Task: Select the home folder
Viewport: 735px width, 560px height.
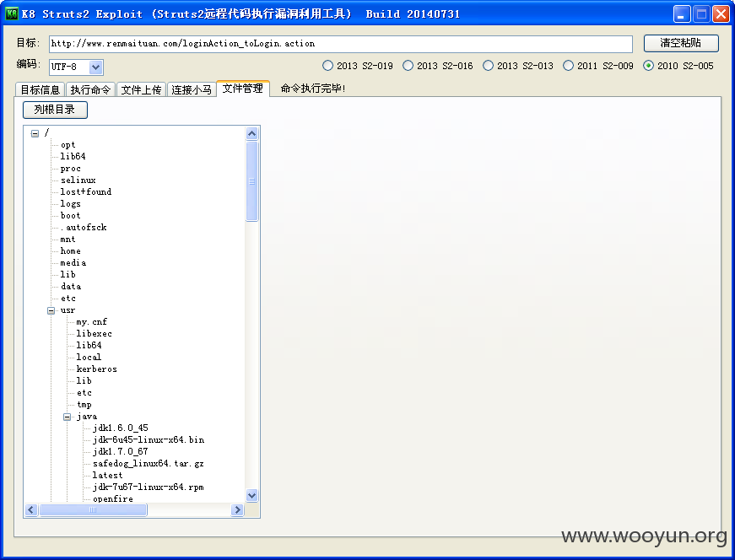Action: click(x=70, y=251)
